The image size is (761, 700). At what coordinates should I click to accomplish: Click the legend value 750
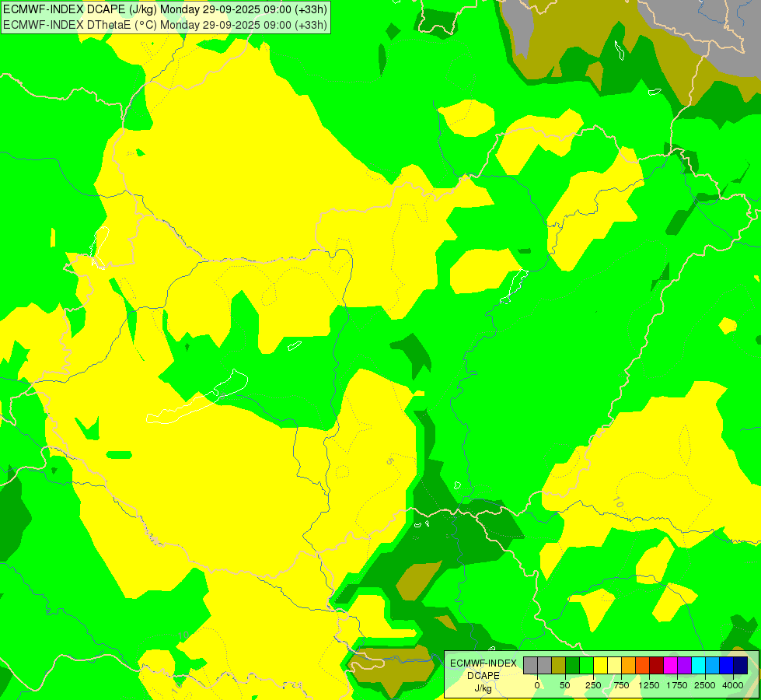pos(621,685)
